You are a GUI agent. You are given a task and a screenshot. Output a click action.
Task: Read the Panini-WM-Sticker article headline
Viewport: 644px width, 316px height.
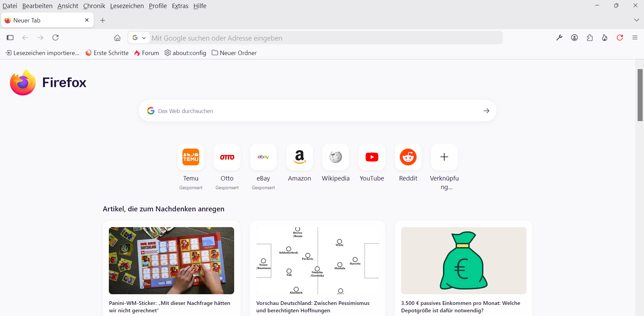pos(170,307)
